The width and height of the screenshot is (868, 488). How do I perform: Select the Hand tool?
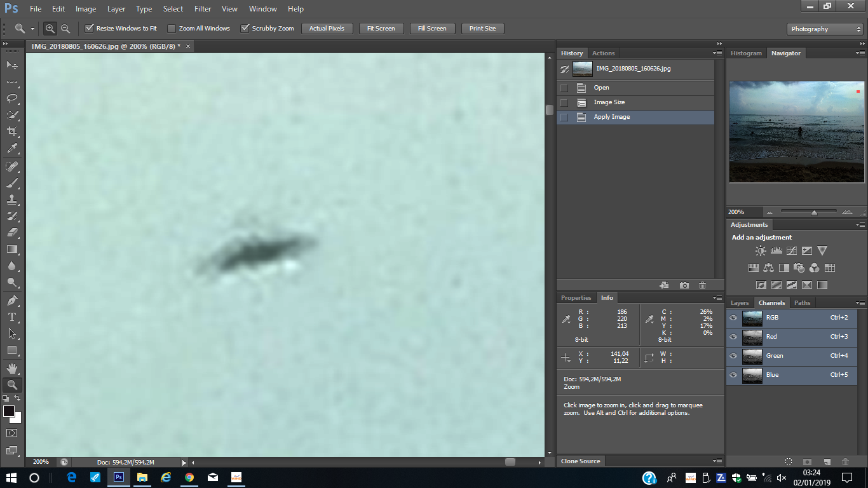coord(12,368)
